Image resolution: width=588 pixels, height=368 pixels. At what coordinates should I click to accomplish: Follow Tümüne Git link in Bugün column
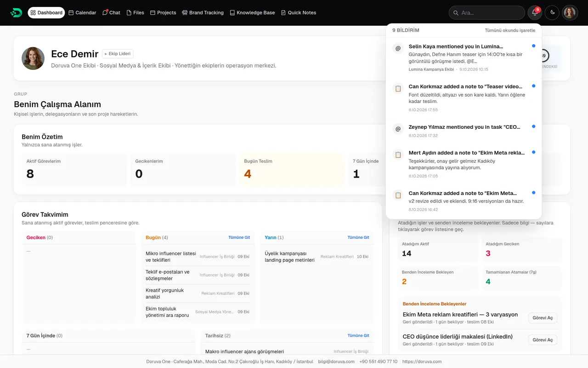coord(239,237)
